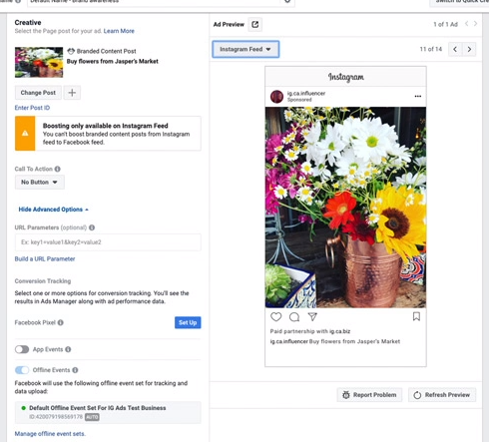Select the Default Offline Event Set row
The height and width of the screenshot is (442, 489).
pos(108,412)
